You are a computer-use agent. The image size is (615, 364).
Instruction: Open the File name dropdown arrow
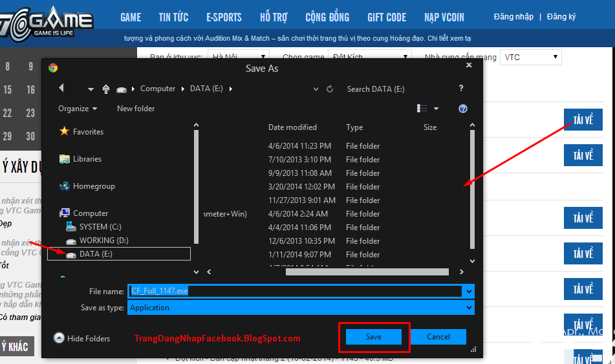(x=469, y=292)
